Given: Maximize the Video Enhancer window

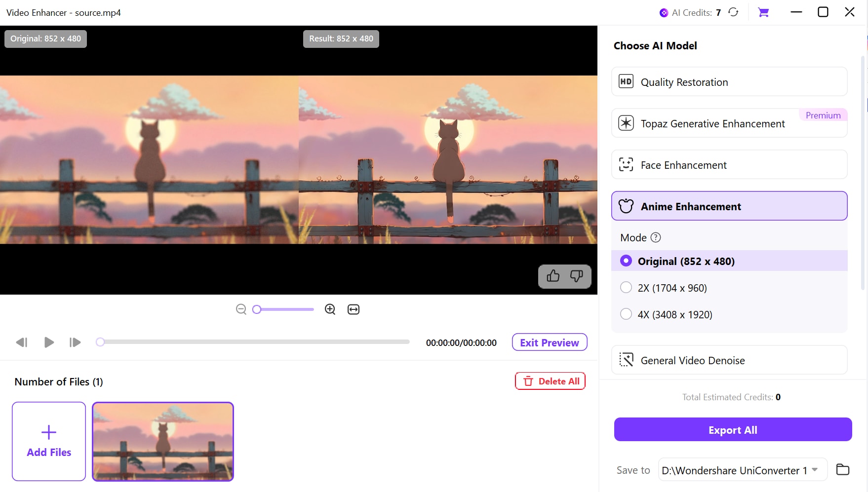Looking at the screenshot, I should coord(823,12).
